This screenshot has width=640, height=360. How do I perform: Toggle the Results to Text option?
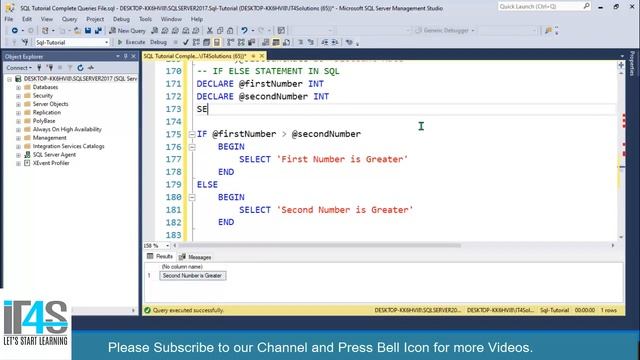coord(266,42)
